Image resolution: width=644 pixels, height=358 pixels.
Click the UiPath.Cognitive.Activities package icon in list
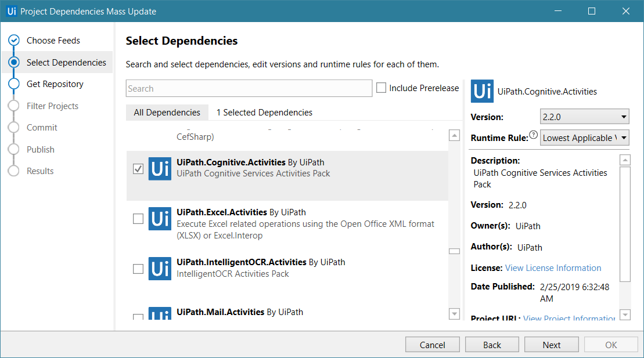(160, 169)
